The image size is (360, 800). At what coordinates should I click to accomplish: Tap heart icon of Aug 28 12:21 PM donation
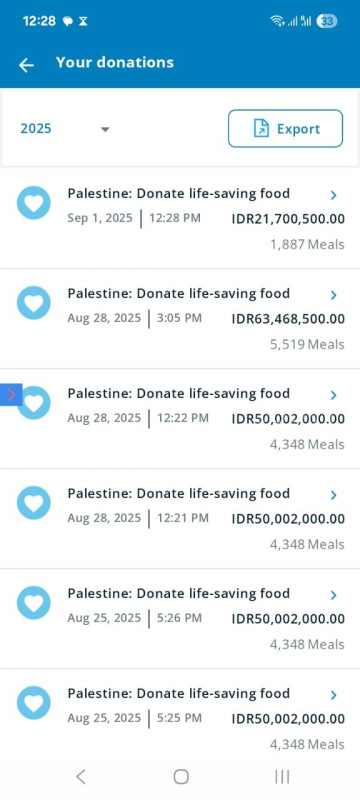[34, 503]
